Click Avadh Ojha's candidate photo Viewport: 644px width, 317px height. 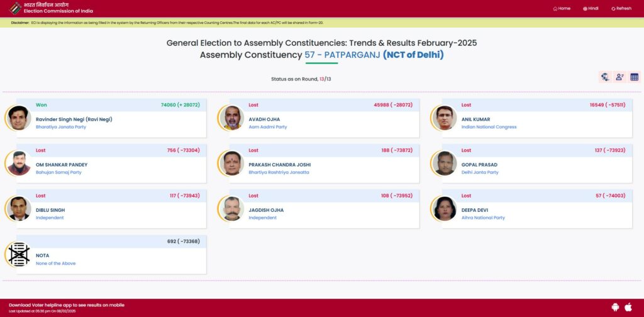pos(231,118)
